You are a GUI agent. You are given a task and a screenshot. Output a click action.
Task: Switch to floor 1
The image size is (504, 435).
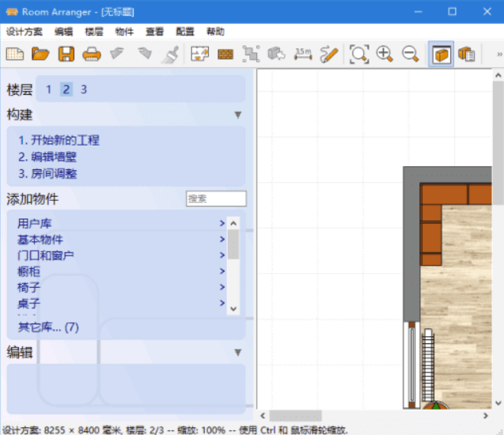pos(48,89)
